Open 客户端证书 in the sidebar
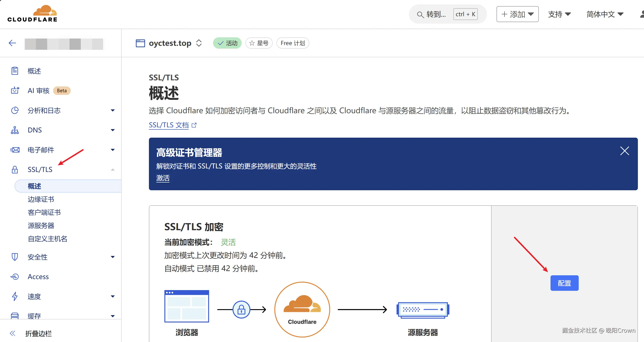The image size is (644, 342). click(44, 213)
